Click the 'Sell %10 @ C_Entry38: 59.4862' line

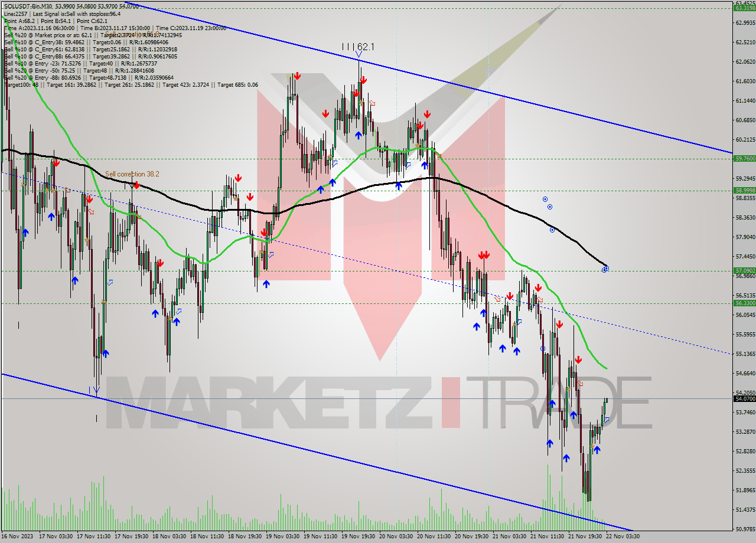click(x=86, y=42)
